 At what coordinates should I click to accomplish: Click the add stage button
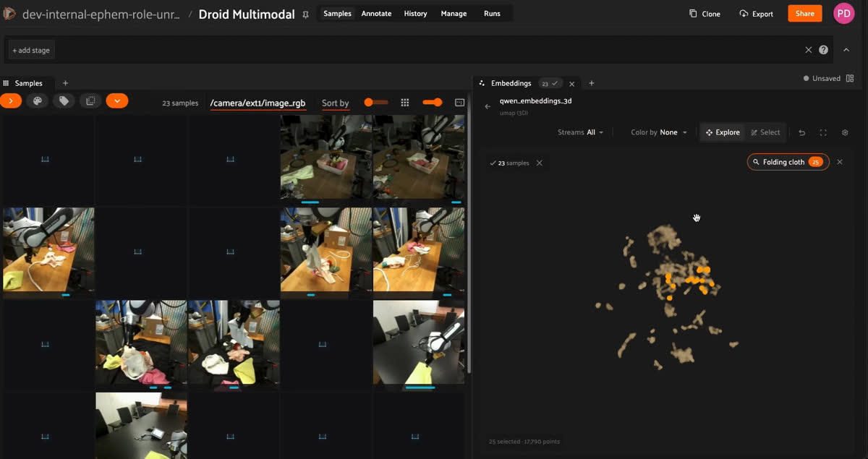point(31,50)
